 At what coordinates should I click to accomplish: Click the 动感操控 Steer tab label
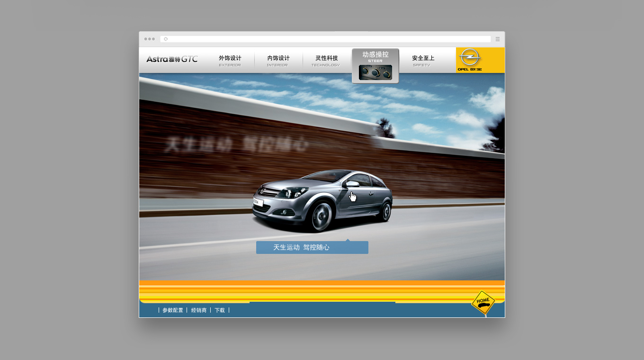[375, 55]
